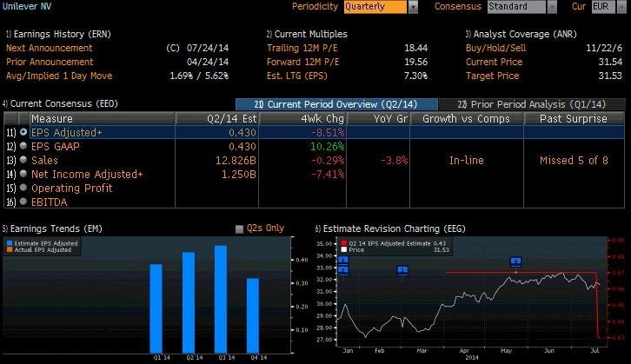631x364 pixels.
Task: Click the Forward 12M P/E label
Action: [x=302, y=62]
